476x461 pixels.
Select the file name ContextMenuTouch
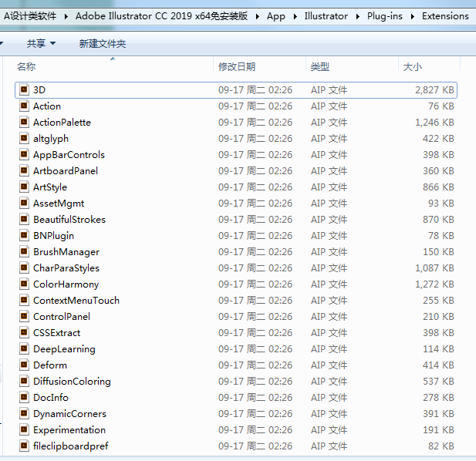[x=76, y=300]
